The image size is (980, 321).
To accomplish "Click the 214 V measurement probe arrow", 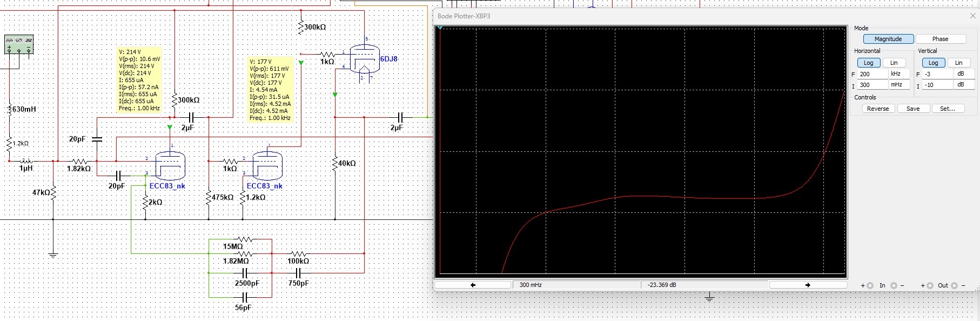I will [170, 128].
